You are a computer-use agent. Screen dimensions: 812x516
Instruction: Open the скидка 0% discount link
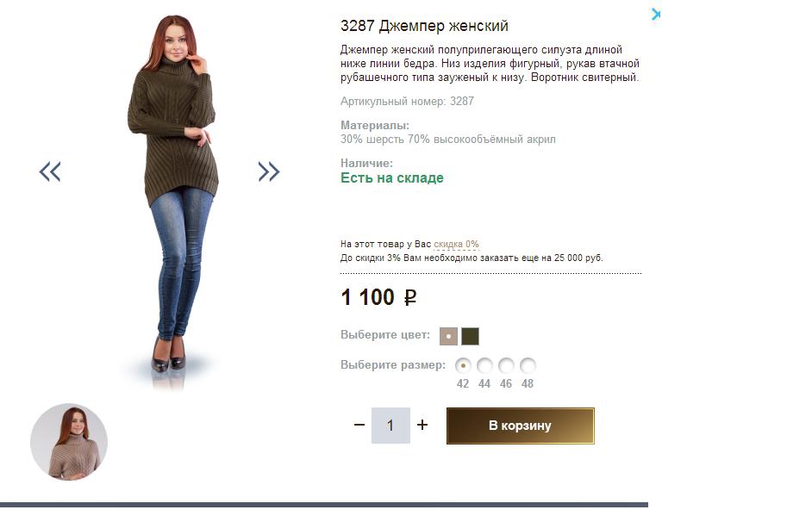pos(456,244)
